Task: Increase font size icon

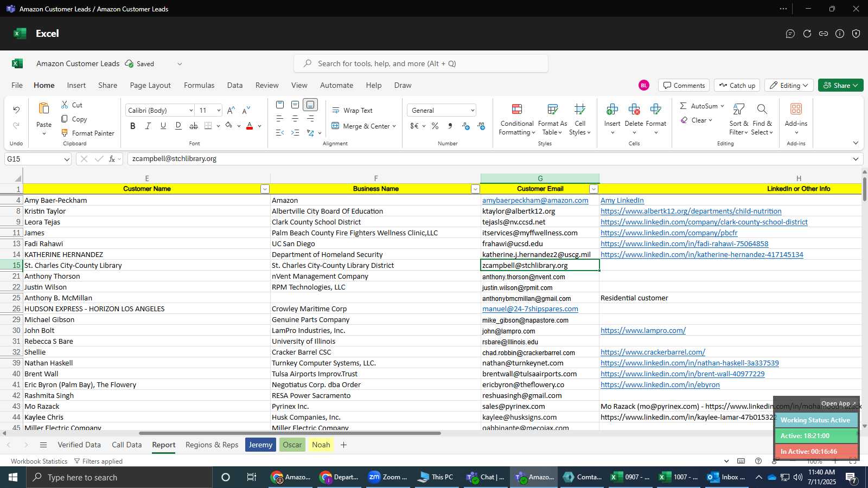Action: tap(231, 110)
